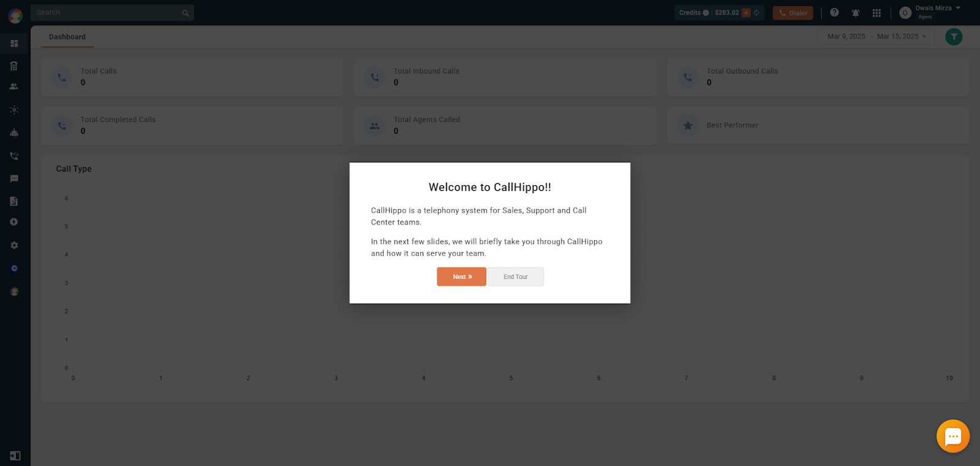Click the Total Calls phone icon
The height and width of the screenshot is (466, 980).
click(x=62, y=77)
